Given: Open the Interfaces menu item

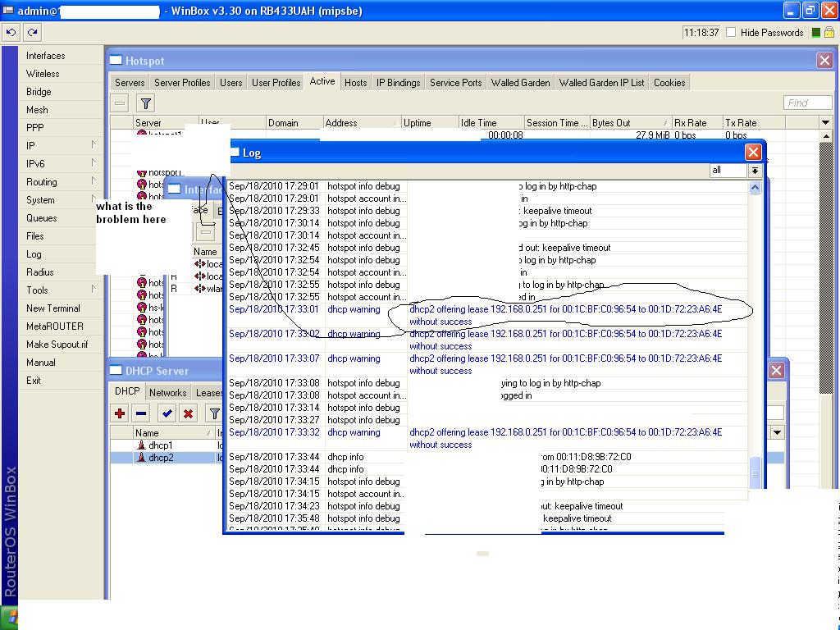Looking at the screenshot, I should click(x=46, y=55).
